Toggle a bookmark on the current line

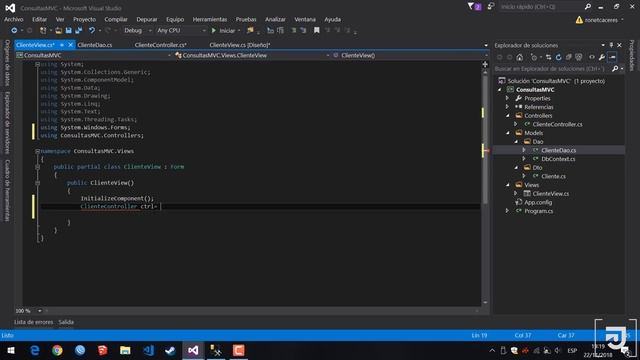click(x=316, y=31)
